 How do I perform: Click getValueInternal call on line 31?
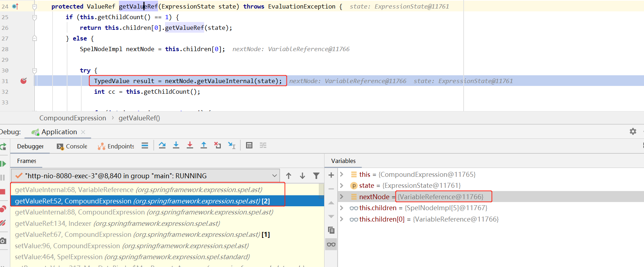(225, 81)
